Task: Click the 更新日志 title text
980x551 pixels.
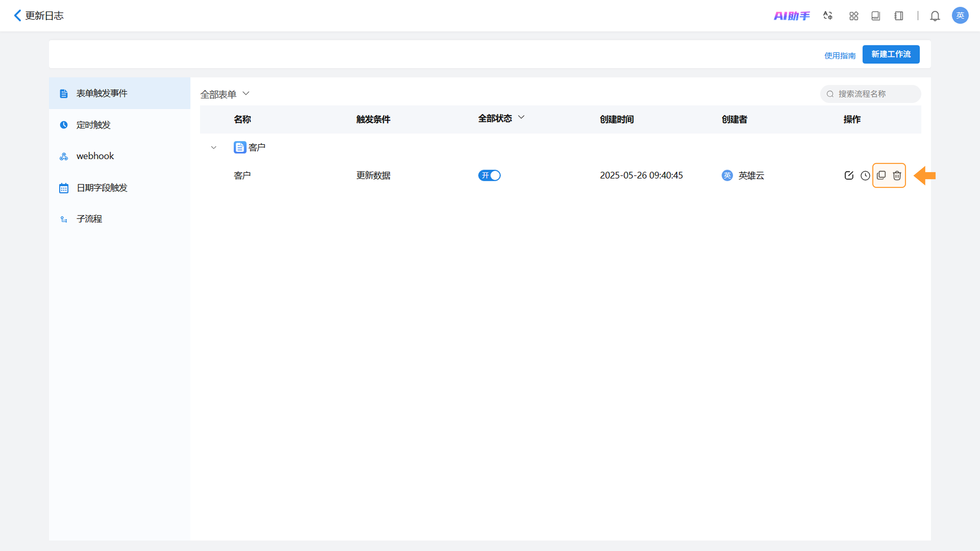Action: [44, 16]
